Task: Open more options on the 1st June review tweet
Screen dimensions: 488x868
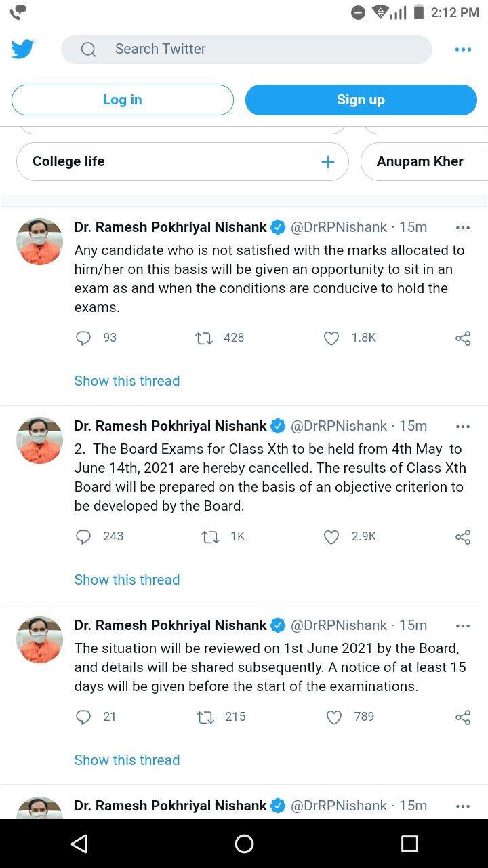Action: [x=463, y=625]
